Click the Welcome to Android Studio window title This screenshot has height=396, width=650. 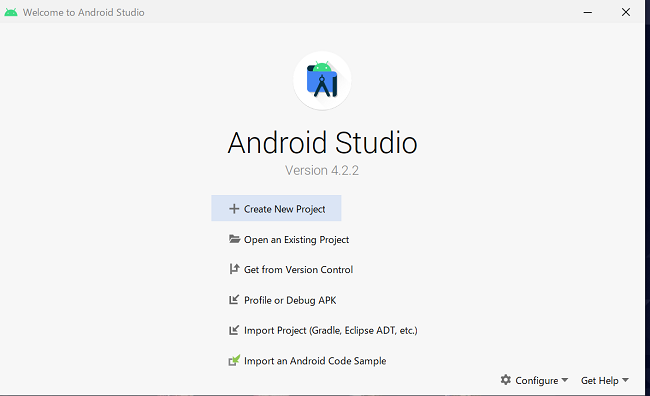(83, 12)
